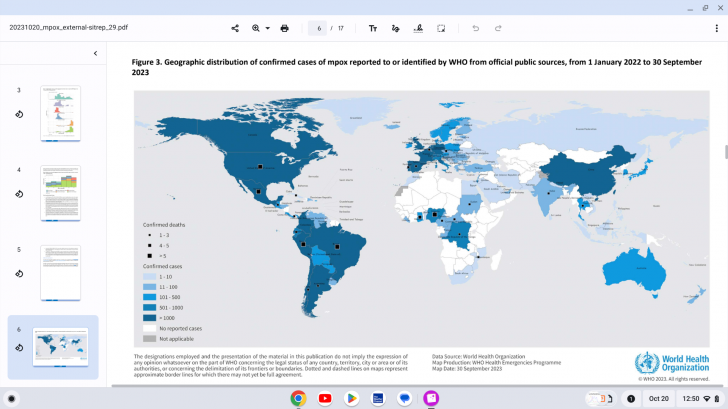728x409 pixels.
Task: Click the area selection tool icon
Action: pos(441,28)
